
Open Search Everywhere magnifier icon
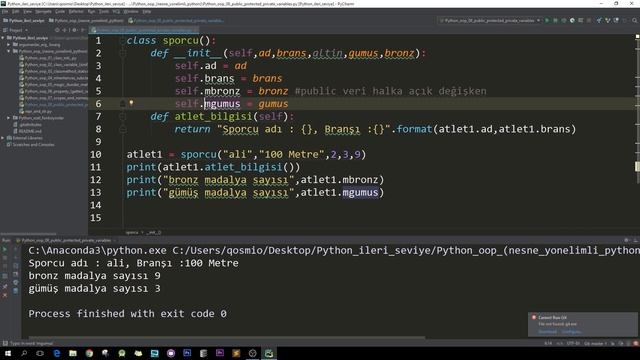click(x=634, y=20)
